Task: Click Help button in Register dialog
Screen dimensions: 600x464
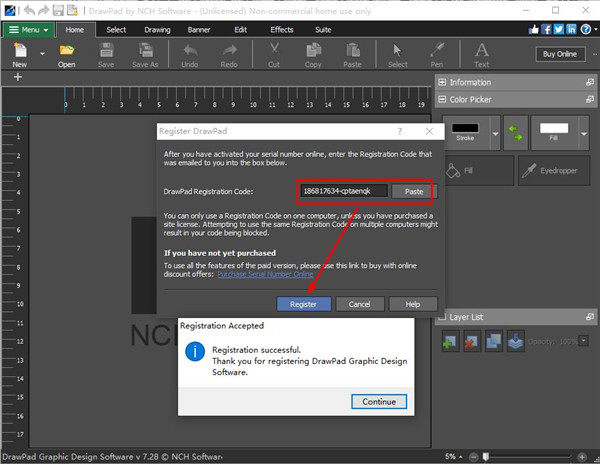Action: pyautogui.click(x=412, y=304)
